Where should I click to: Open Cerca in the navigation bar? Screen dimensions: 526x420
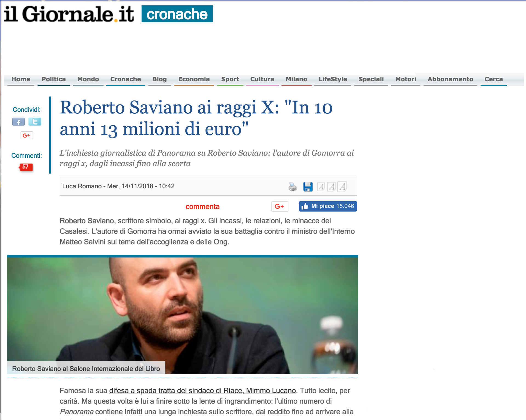pos(494,79)
